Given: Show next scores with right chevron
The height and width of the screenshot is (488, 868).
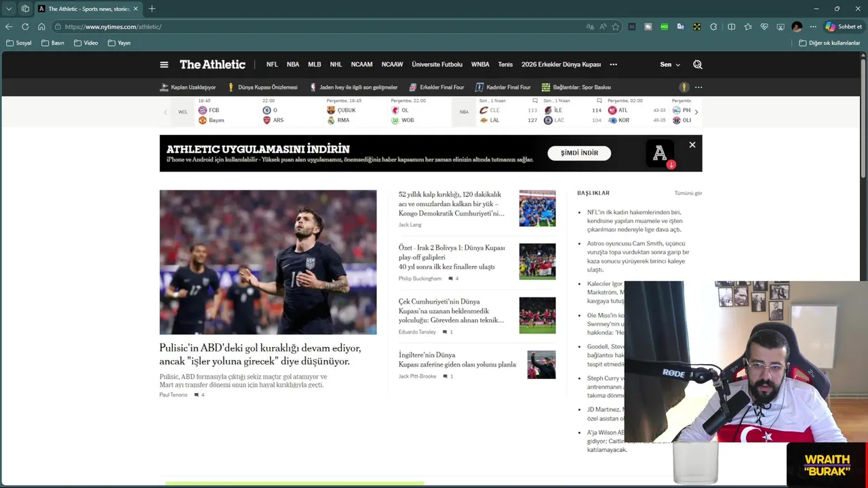Looking at the screenshot, I should [x=696, y=112].
